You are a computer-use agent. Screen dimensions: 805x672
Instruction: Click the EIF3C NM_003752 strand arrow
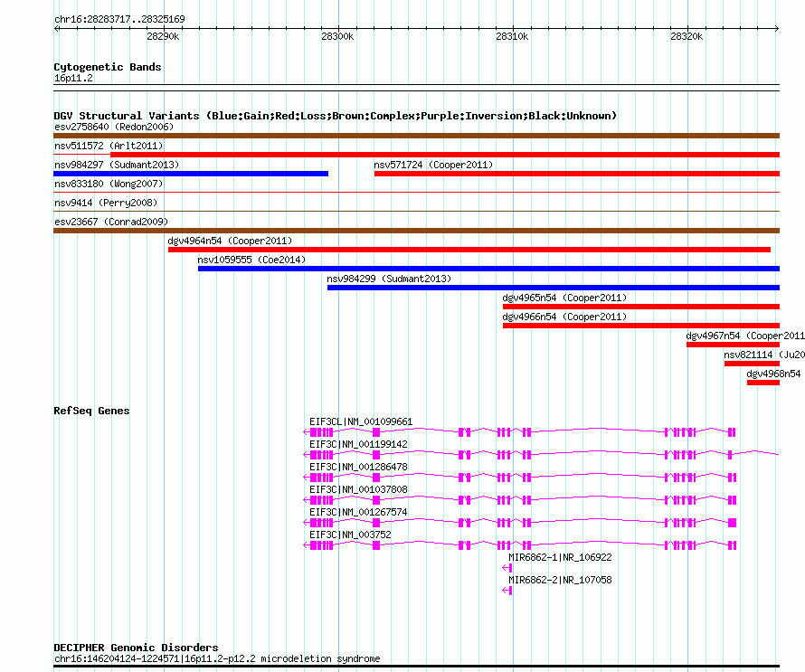307,545
